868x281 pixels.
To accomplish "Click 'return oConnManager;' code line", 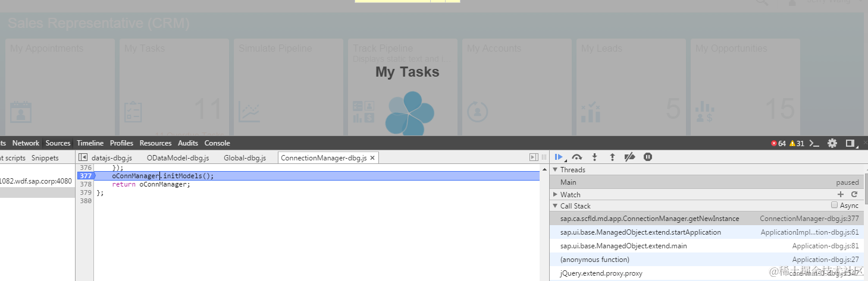I will (151, 184).
